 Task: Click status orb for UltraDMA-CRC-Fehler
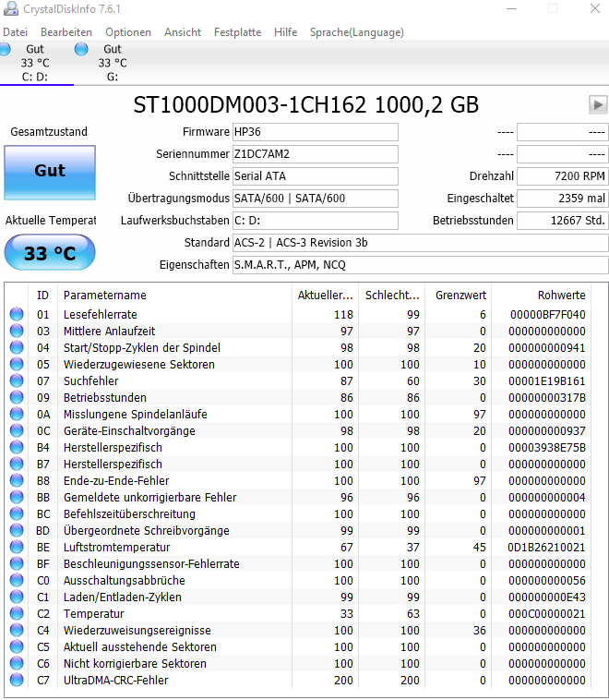coord(17,680)
